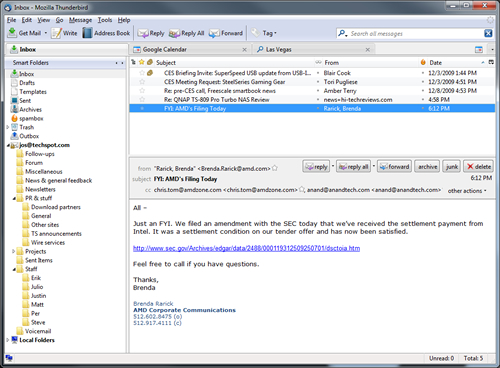This screenshot has width=500, height=368.
Task: Star the pre-CES call Freescale message
Action: click(142, 91)
